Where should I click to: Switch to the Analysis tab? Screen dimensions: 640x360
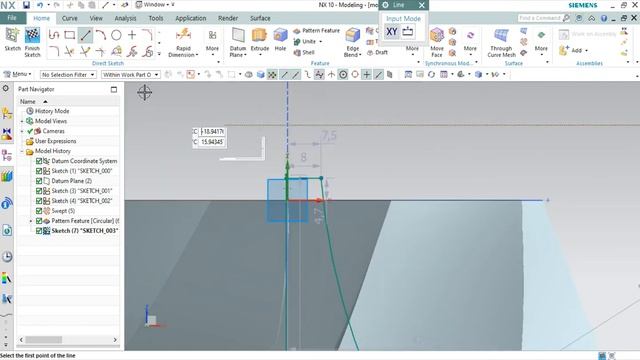125,18
